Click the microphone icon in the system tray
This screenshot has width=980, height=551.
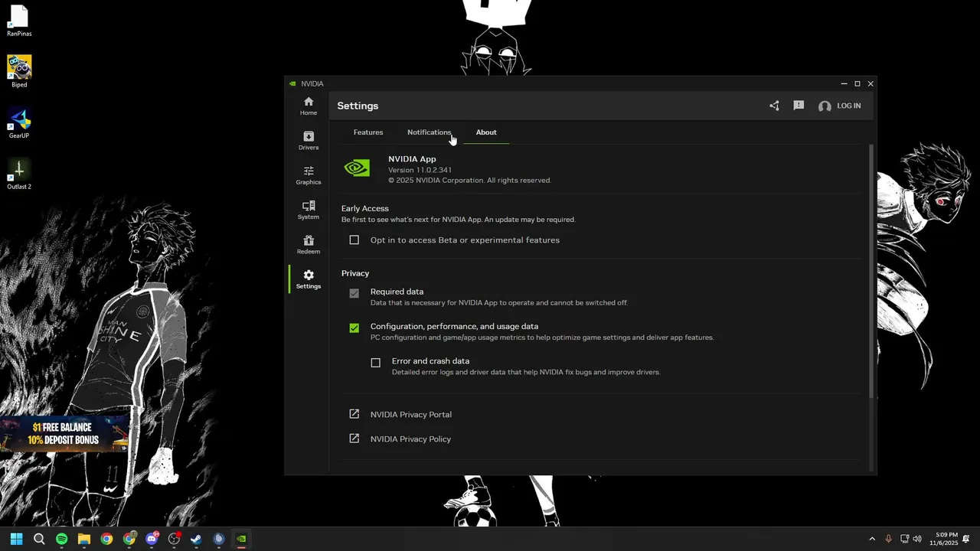coord(888,539)
